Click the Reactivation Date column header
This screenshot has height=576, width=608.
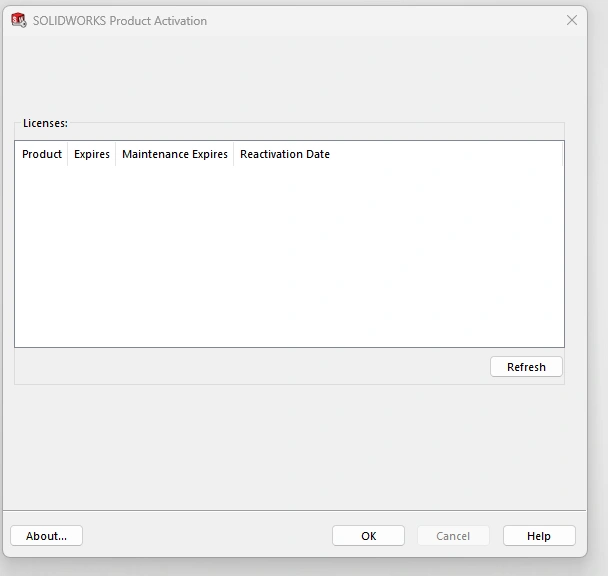pyautogui.click(x=398, y=154)
